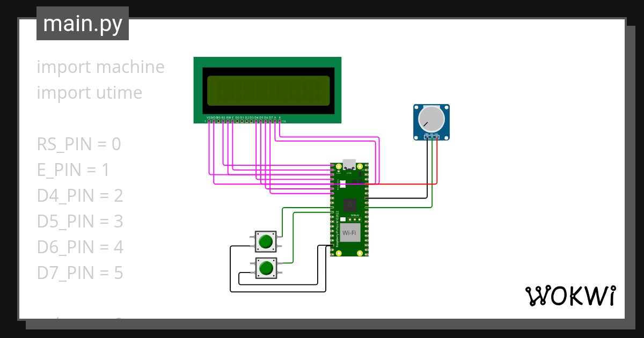Click the SIG pin of the potentiometer

pyautogui.click(x=432, y=137)
